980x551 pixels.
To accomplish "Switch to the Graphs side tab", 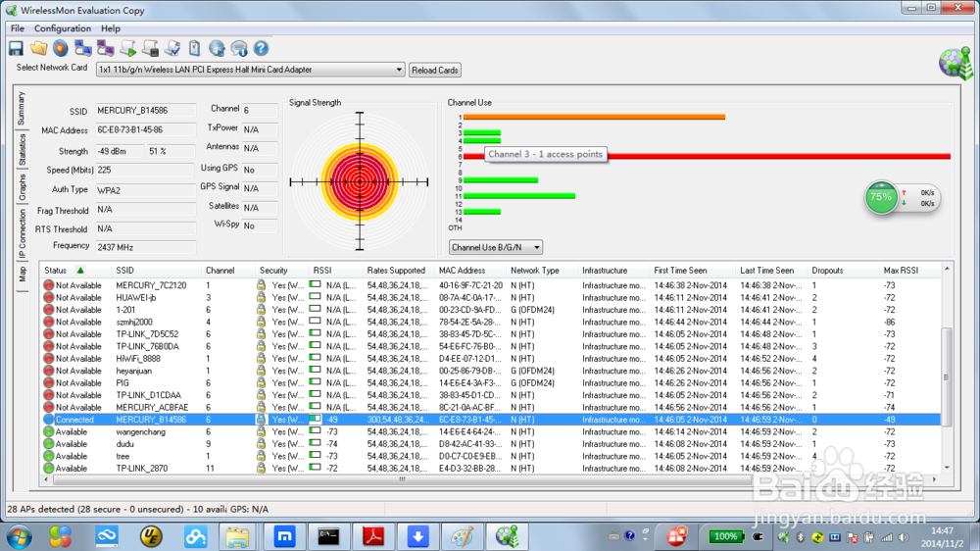I will coord(22,187).
